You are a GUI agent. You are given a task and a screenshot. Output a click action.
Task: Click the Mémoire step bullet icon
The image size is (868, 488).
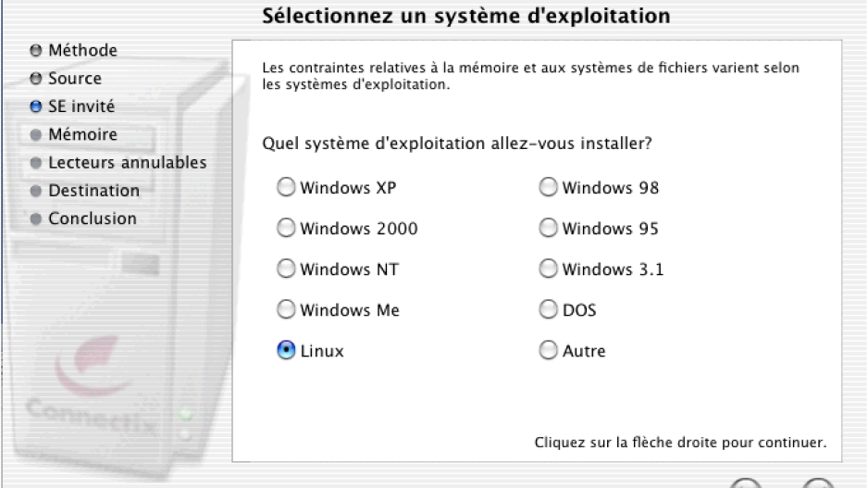(36, 134)
